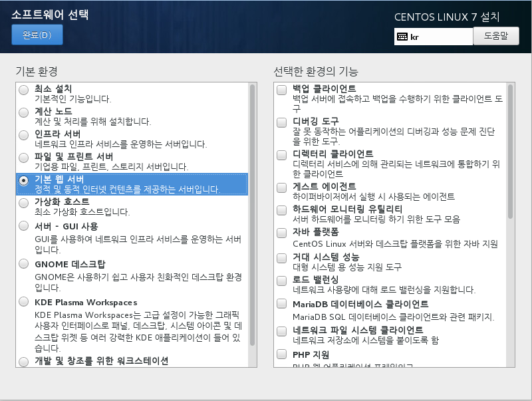Viewport: 532px width, 401px height.
Task: Select the 인프라 서버 radio button
Action: pos(23,135)
